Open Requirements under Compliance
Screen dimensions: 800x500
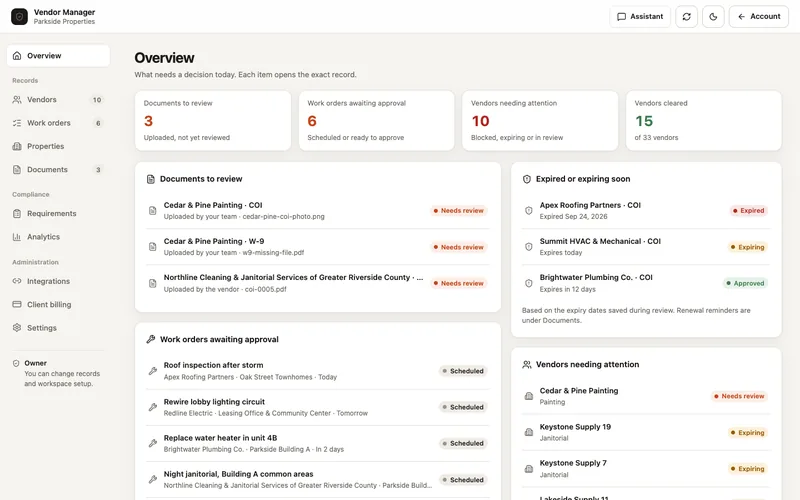tap(58, 213)
